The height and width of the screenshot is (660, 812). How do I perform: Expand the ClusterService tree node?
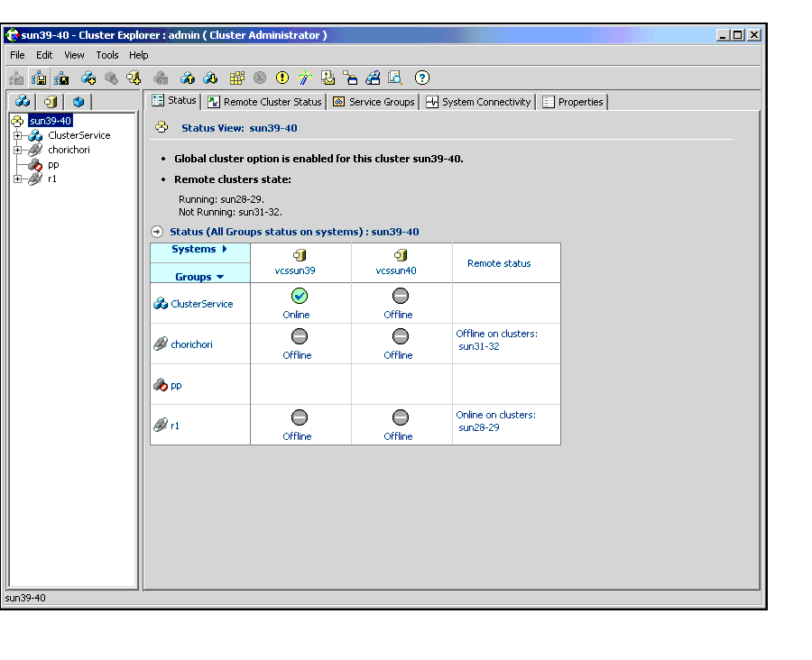coord(17,136)
